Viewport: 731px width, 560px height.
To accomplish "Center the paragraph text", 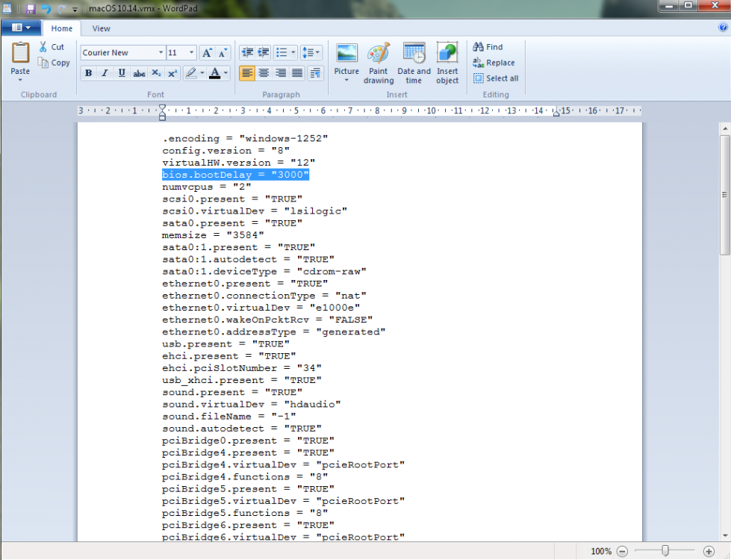I will point(264,73).
